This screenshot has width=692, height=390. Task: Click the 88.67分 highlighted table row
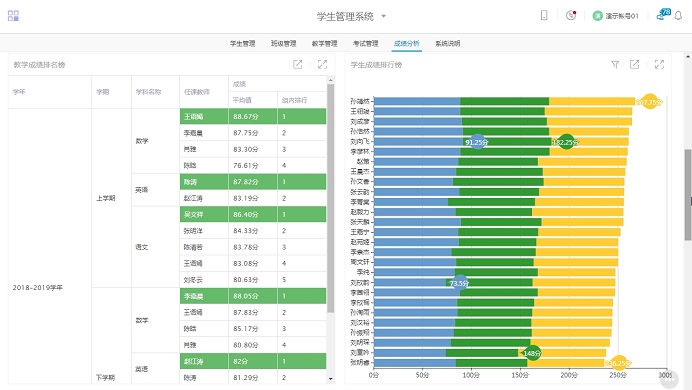[253, 116]
